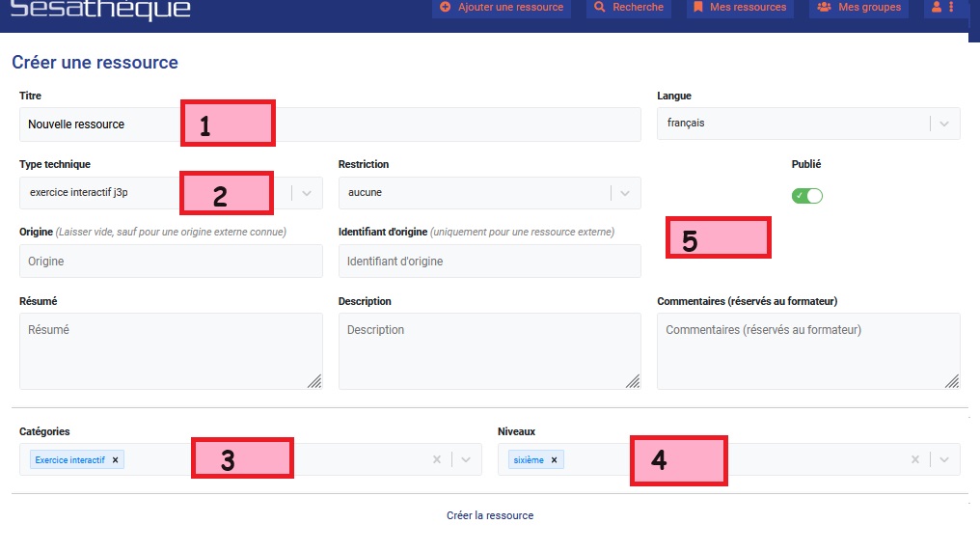Expand the Niveaux dropdown arrow
Image resolution: width=980 pixels, height=552 pixels.
coord(944,460)
